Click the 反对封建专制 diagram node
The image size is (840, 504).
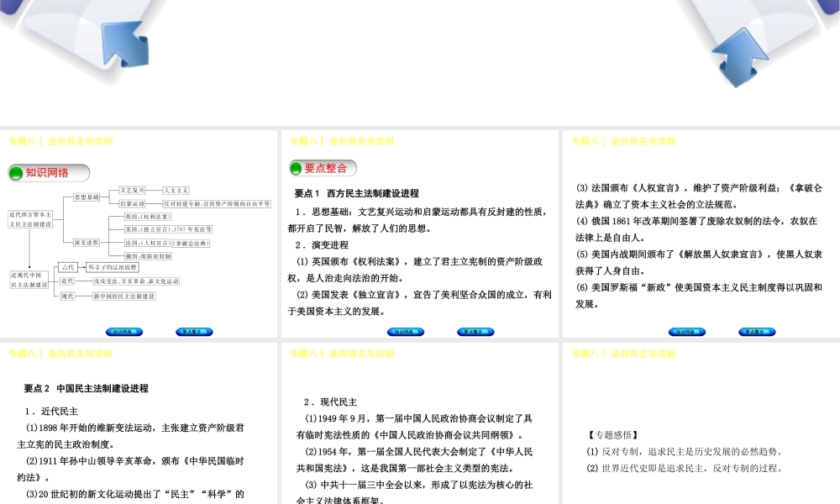coord(217,204)
